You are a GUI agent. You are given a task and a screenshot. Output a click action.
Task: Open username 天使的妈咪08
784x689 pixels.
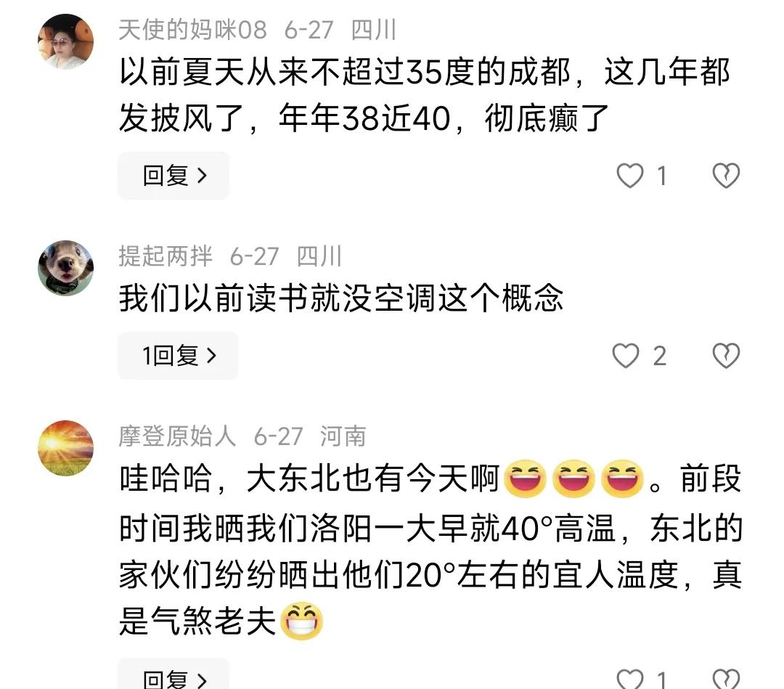(x=192, y=30)
